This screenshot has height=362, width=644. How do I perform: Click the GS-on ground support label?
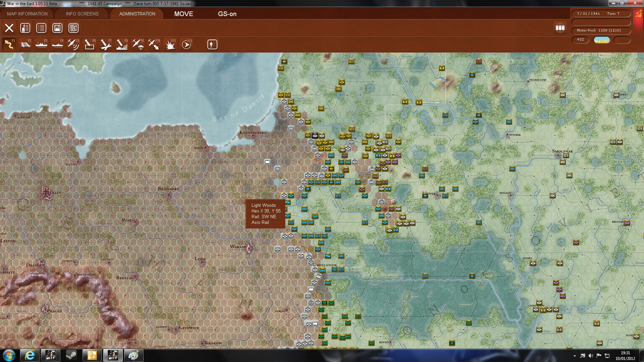[x=227, y=14]
